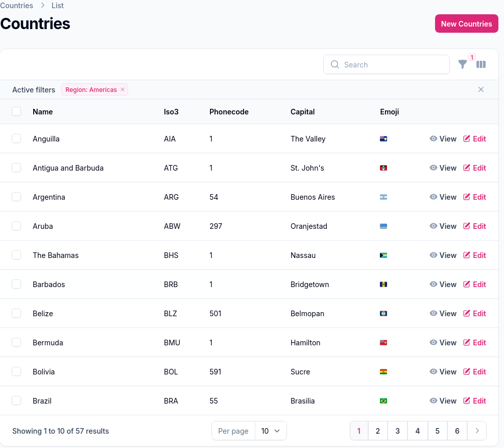Clear all active filters with the X
Screen dimensions: 504x448
click(481, 89)
